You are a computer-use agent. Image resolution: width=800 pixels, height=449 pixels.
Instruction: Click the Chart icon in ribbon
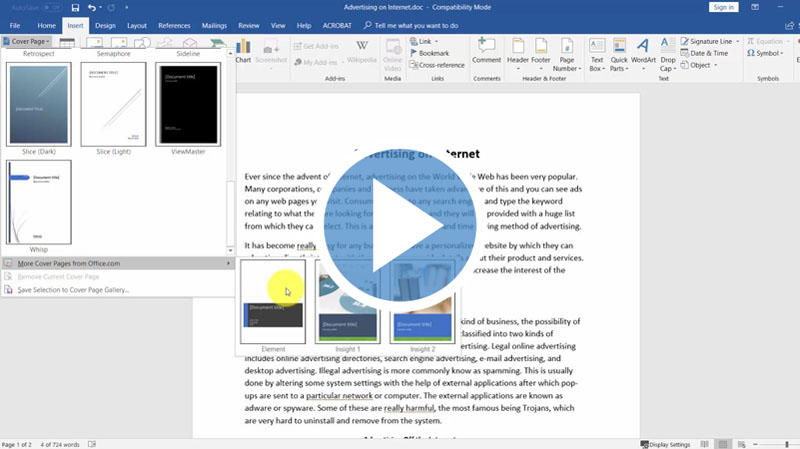[x=243, y=52]
